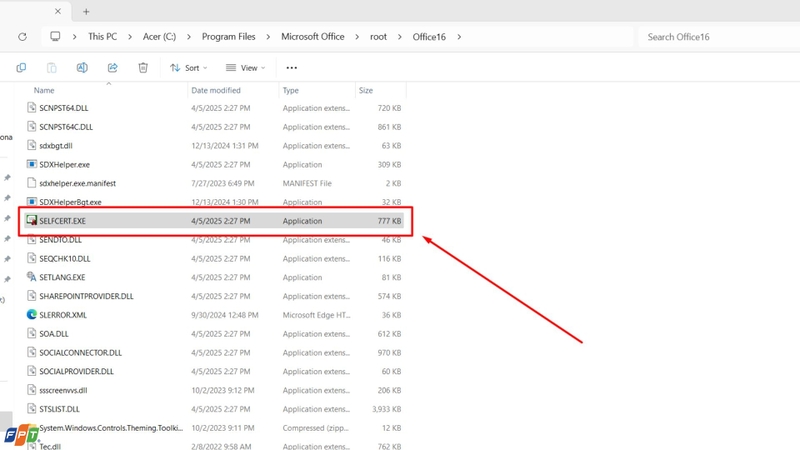Click the Search Office16 field
800x450 pixels.
tap(718, 37)
